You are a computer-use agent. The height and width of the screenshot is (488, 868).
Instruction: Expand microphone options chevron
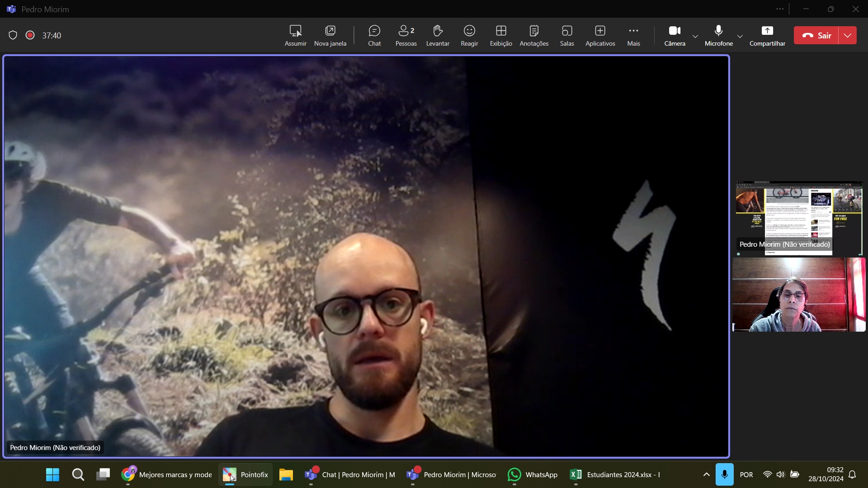tap(740, 36)
